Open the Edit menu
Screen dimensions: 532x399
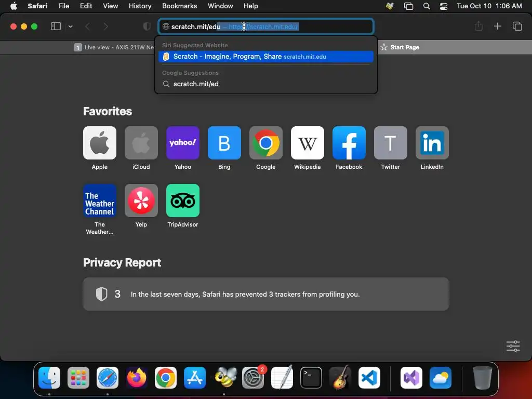point(86,6)
